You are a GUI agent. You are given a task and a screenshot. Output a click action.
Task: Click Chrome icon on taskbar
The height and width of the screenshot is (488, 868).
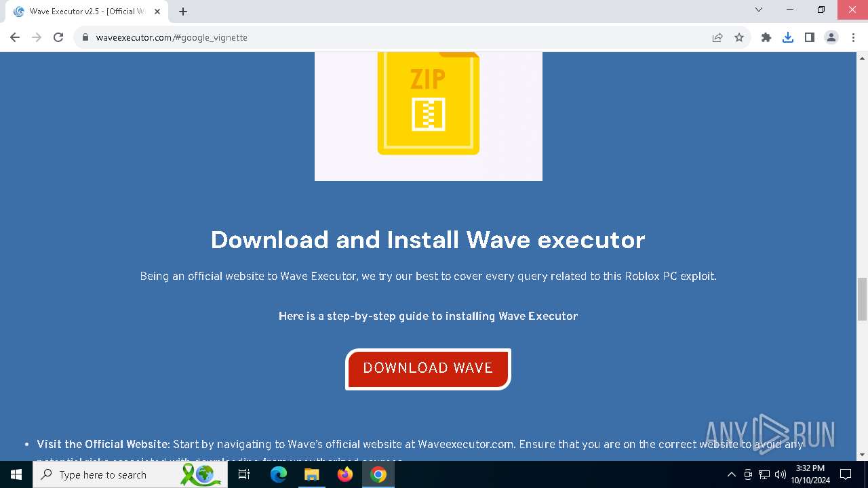(378, 474)
